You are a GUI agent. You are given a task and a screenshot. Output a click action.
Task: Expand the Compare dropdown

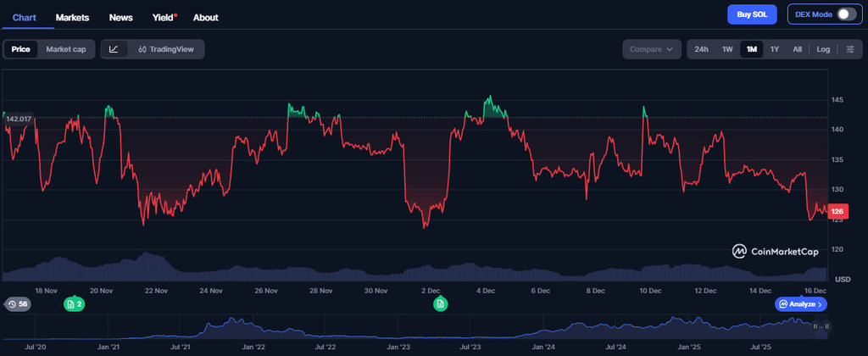pyautogui.click(x=652, y=49)
